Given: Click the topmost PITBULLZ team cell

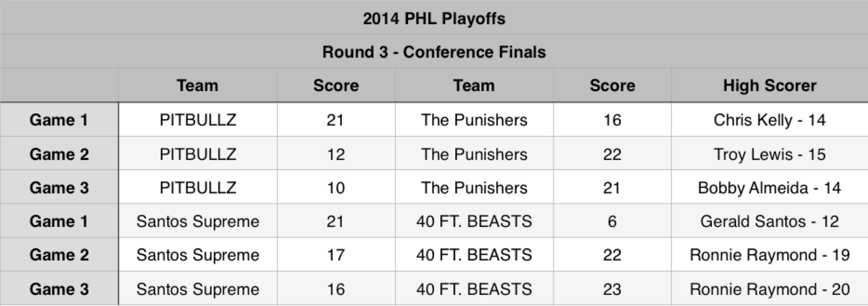Looking at the screenshot, I should pyautogui.click(x=198, y=120).
